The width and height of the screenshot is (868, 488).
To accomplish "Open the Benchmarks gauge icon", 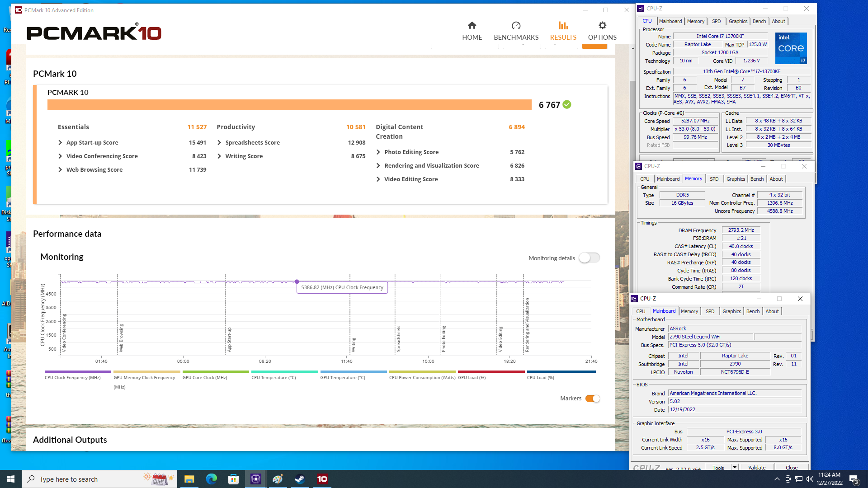I will 516,26.
